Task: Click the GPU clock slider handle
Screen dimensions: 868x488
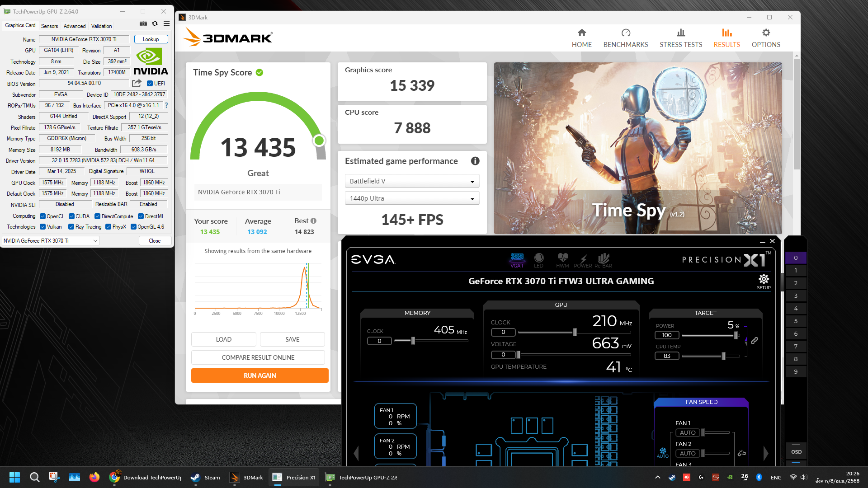Action: tap(575, 332)
